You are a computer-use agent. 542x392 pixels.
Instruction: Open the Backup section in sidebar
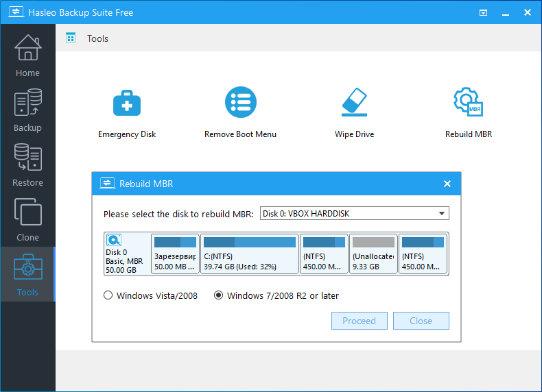pyautogui.click(x=27, y=110)
